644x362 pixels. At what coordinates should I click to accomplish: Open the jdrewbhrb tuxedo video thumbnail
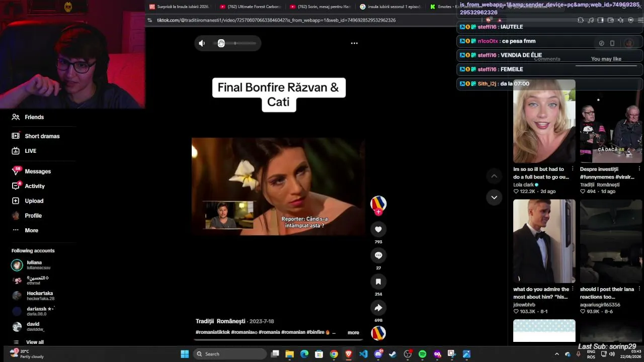point(544,241)
